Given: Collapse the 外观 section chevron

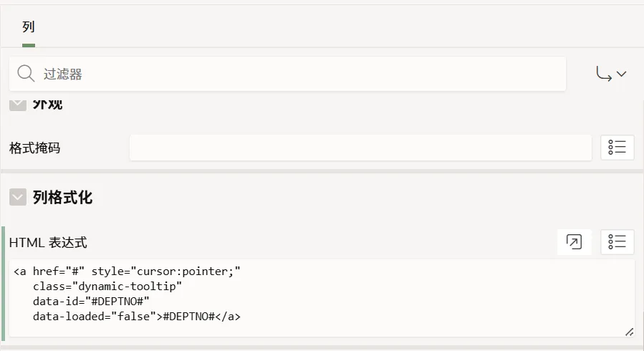Looking at the screenshot, I should (17, 105).
